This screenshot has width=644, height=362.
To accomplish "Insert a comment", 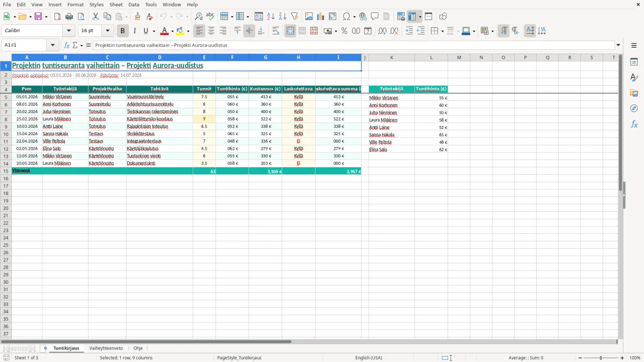I will (375, 17).
